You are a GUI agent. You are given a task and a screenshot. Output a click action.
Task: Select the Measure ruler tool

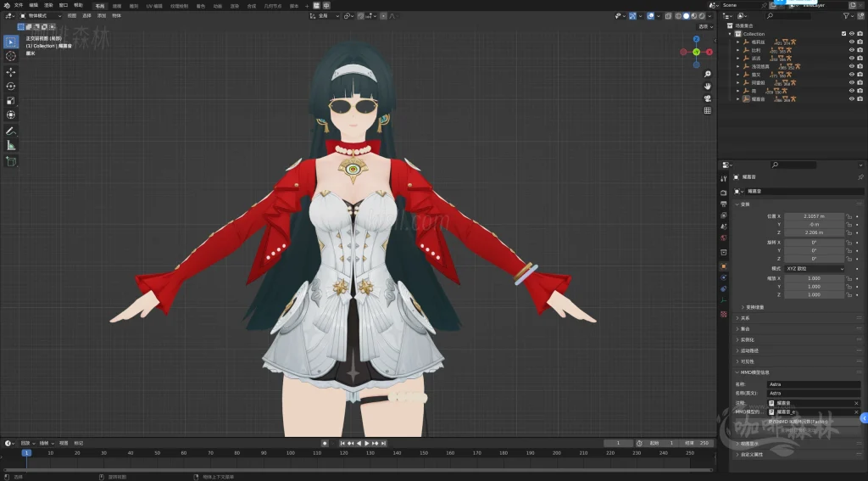pyautogui.click(x=11, y=146)
